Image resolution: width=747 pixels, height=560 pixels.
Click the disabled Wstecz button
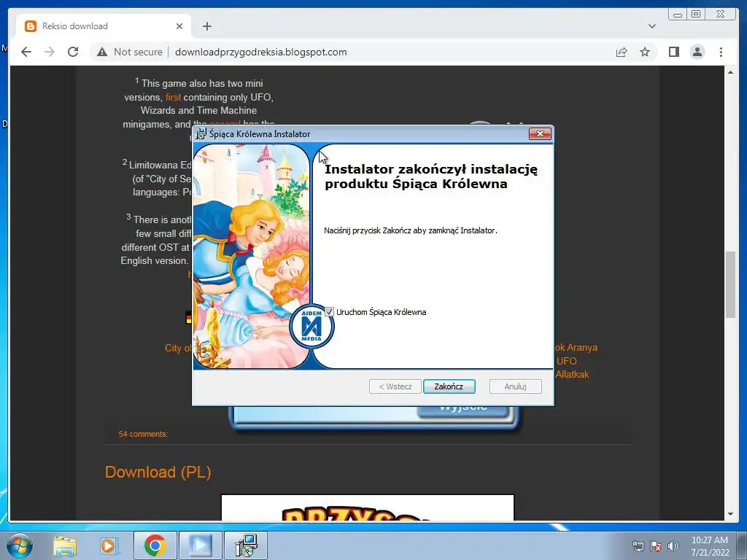point(395,386)
